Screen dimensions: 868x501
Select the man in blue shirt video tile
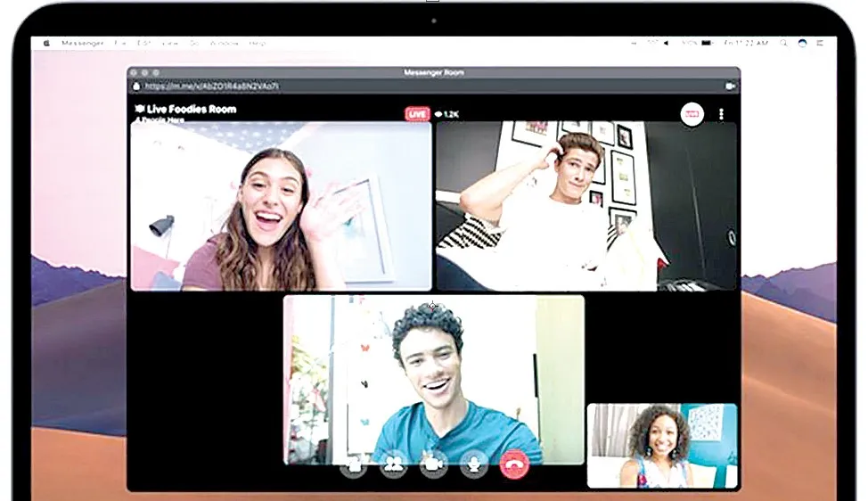coord(433,380)
